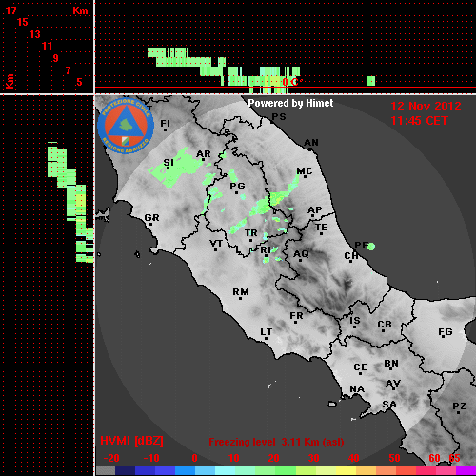Select the TE city label
The height and width of the screenshot is (476, 476).
tap(322, 228)
